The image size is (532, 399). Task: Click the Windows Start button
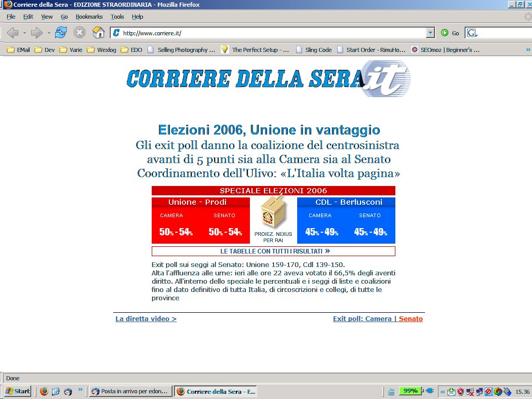18,391
